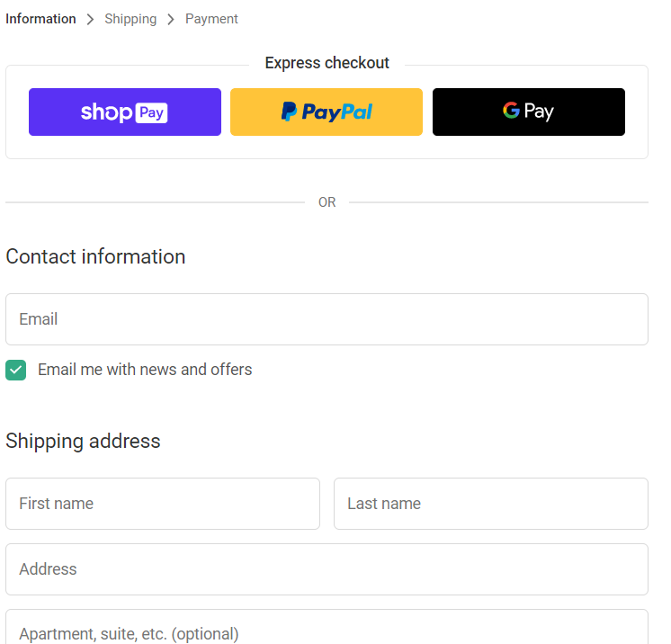
Task: Click the "Email me with news and offers" label
Action: point(145,370)
